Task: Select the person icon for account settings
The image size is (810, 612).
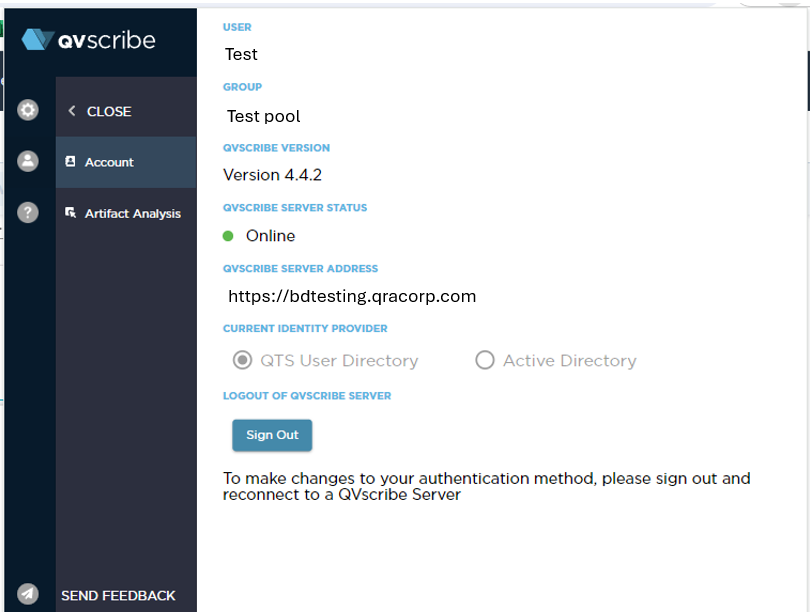Action: [27, 160]
